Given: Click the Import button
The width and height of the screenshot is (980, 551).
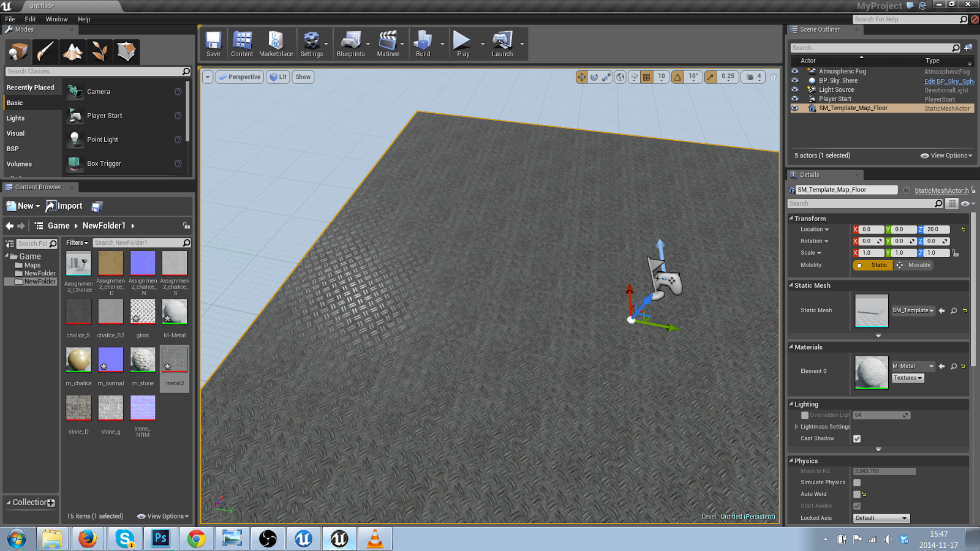Looking at the screenshot, I should click(64, 206).
